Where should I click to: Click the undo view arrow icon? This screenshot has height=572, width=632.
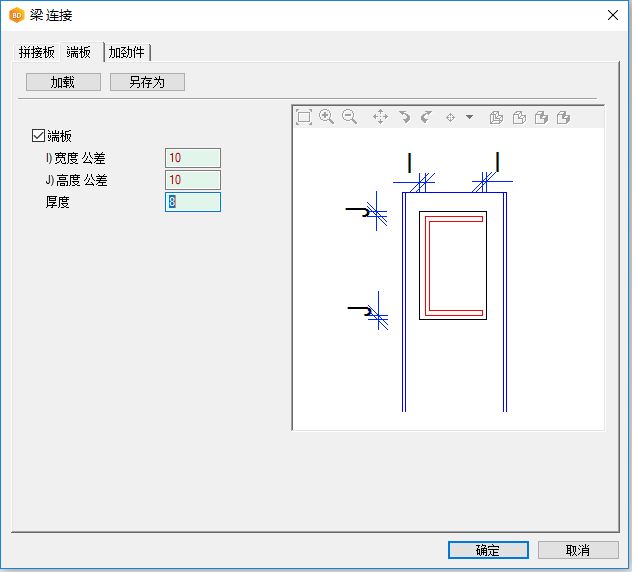404,117
